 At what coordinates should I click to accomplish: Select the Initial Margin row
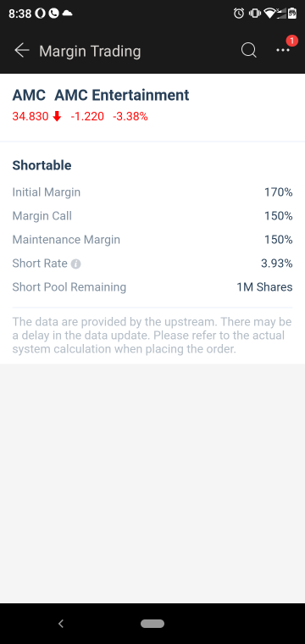pyautogui.click(x=152, y=192)
